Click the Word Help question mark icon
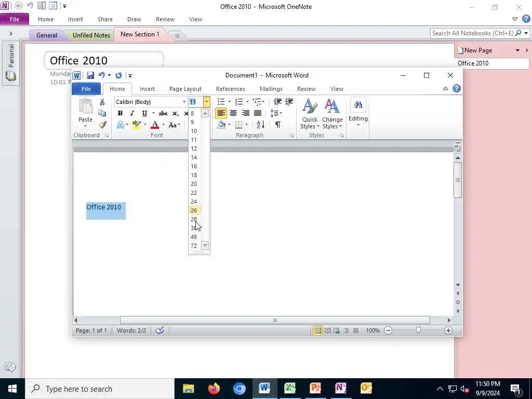The image size is (532, 399). 457,88
